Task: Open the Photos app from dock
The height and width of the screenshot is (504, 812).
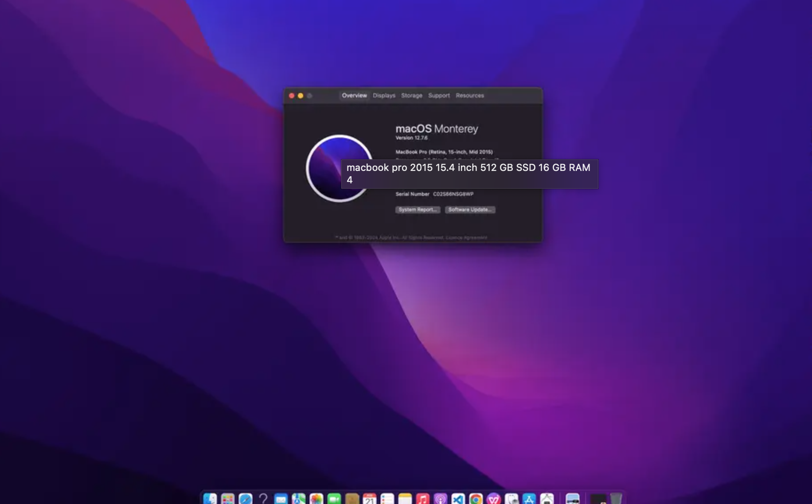Action: pyautogui.click(x=316, y=499)
